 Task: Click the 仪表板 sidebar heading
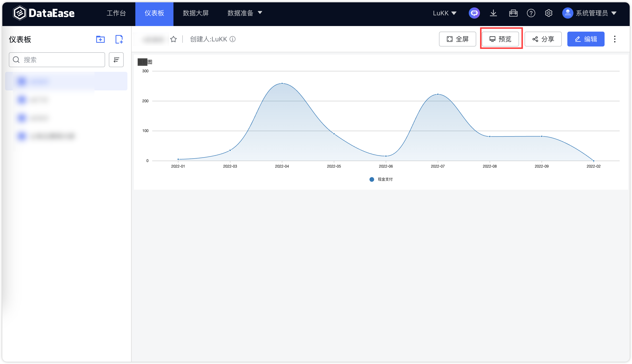[x=20, y=40]
